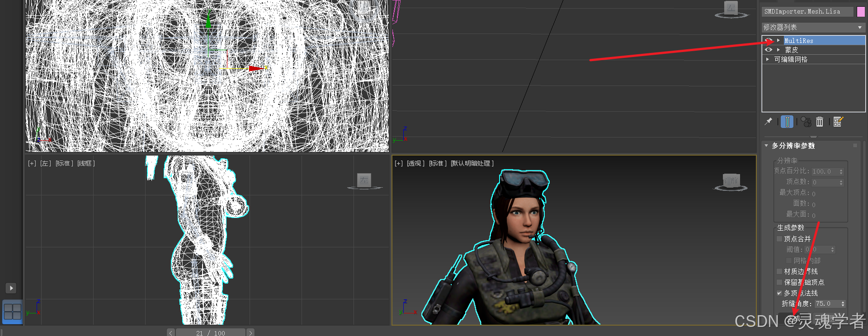
Task: Select MultiRes modifier in stack
Action: pyautogui.click(x=824, y=41)
